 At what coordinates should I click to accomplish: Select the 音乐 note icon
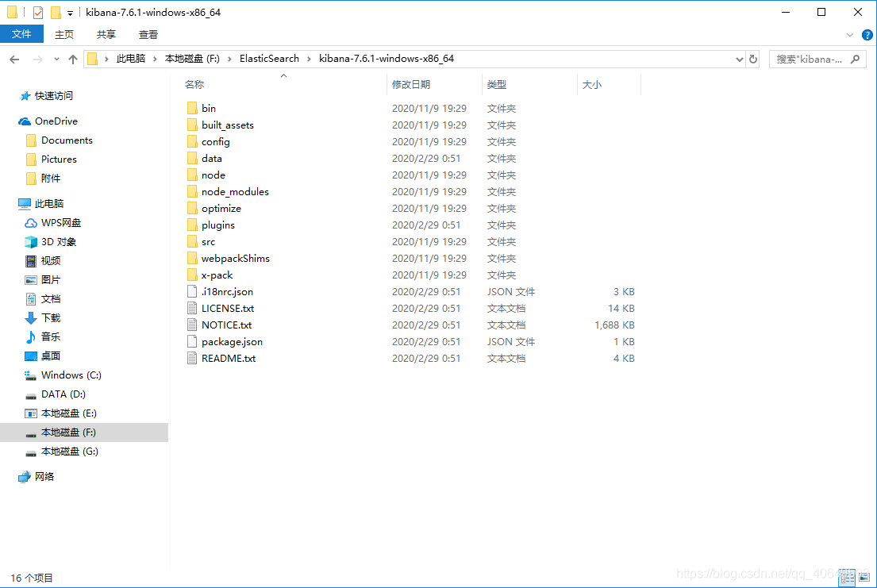31,336
